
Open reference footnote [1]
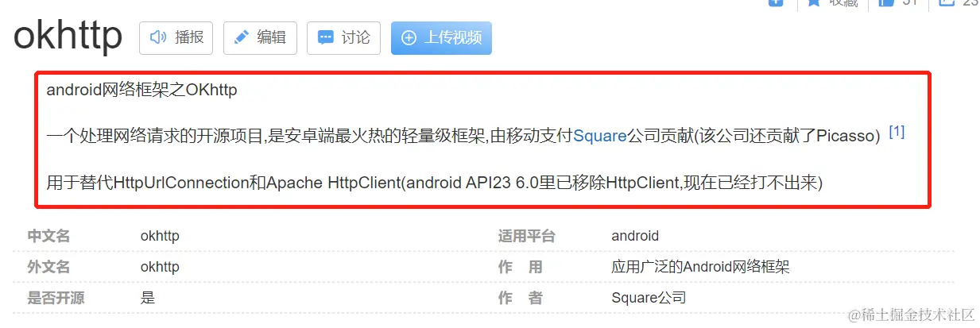coord(897,132)
